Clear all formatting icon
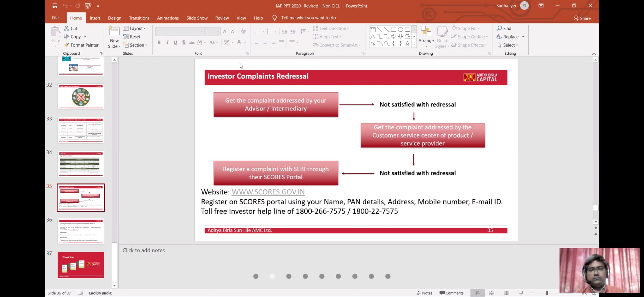The height and width of the screenshot is (297, 644). point(244,31)
